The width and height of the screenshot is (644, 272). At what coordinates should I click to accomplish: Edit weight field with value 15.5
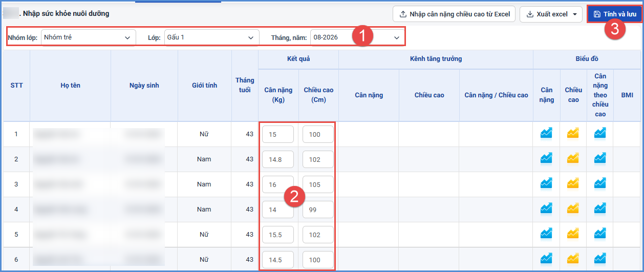[x=278, y=235]
